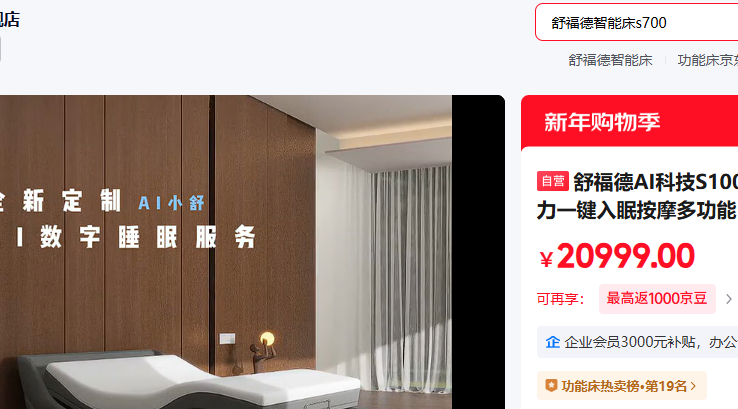
Task: Click the 可再享 label
Action: [560, 299]
